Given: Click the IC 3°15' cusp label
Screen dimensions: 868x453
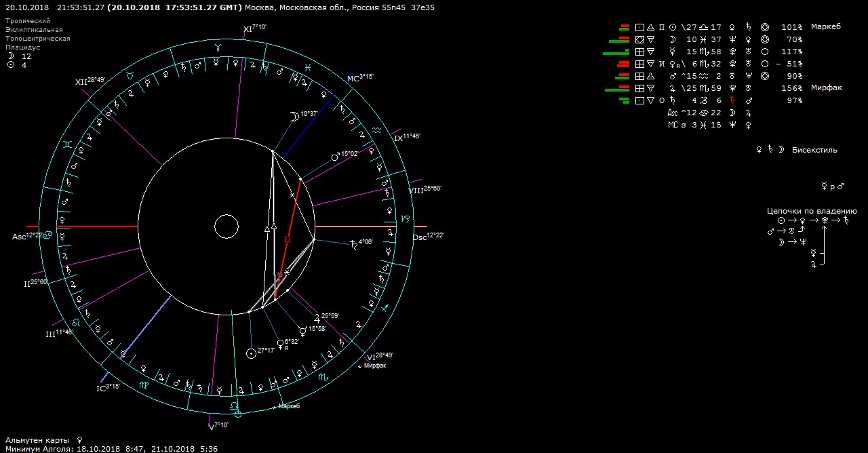Looking at the screenshot, I should click(108, 387).
